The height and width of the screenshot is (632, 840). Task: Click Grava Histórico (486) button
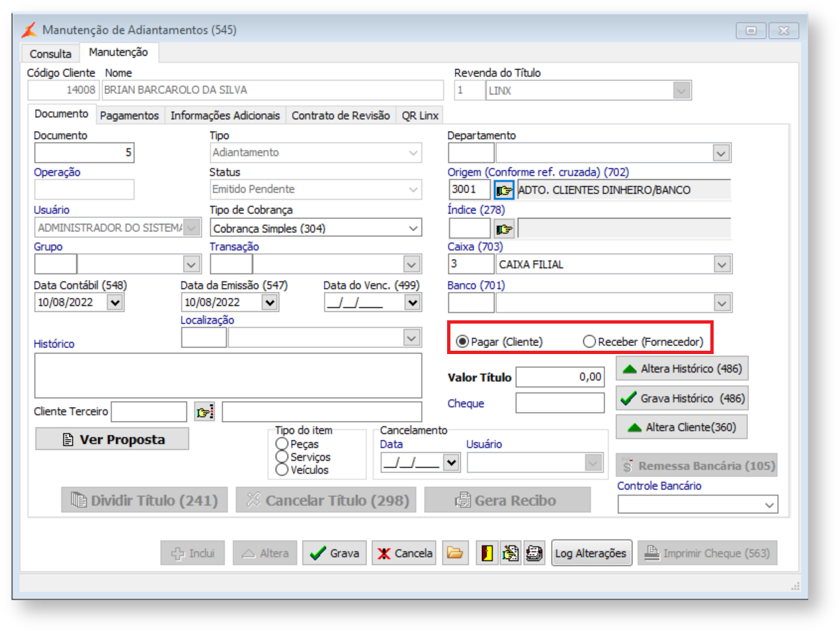pyautogui.click(x=682, y=398)
